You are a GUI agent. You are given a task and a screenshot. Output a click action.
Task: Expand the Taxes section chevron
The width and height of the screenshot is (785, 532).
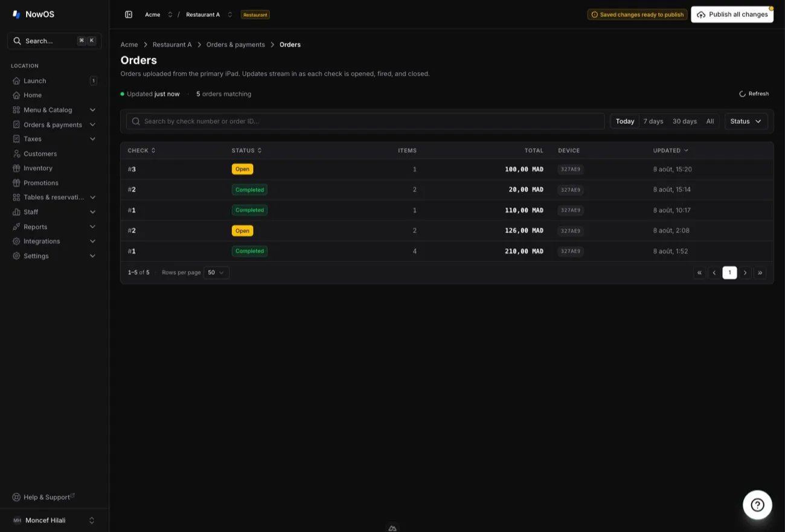point(92,139)
